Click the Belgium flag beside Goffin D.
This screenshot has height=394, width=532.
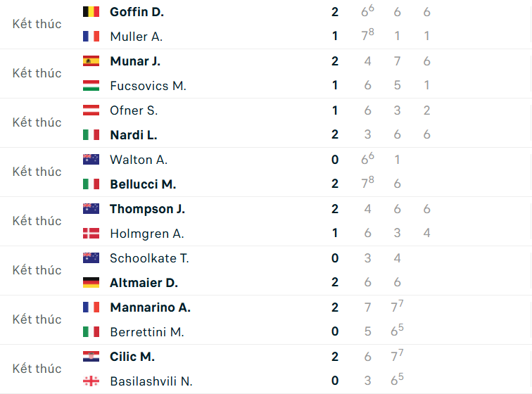91,12
